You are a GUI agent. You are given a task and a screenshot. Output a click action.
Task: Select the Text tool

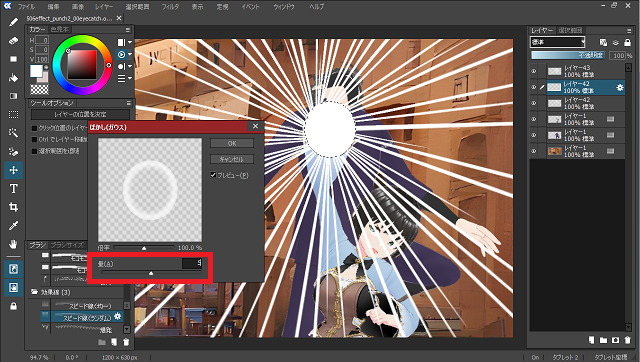(x=13, y=189)
